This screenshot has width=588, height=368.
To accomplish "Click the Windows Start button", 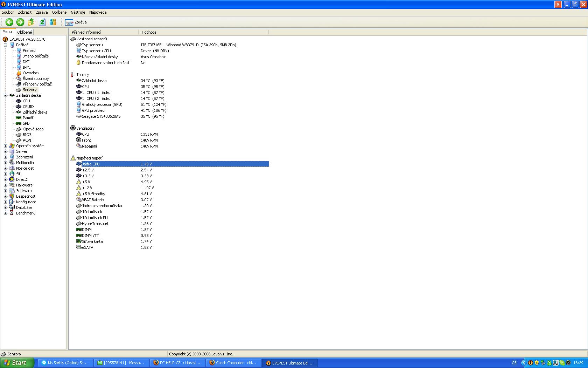I will 17,363.
